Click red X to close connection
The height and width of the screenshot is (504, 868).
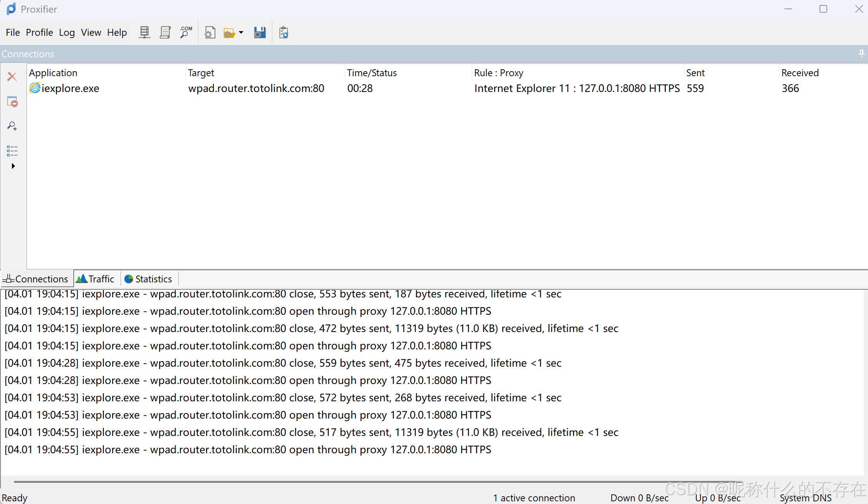(x=12, y=77)
